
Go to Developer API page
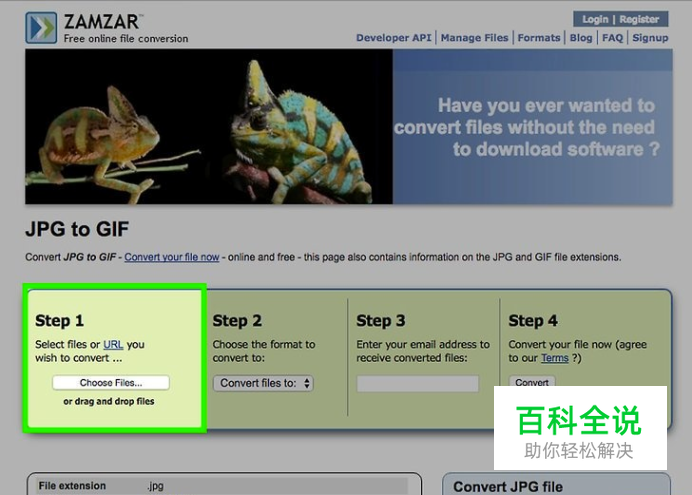point(394,38)
